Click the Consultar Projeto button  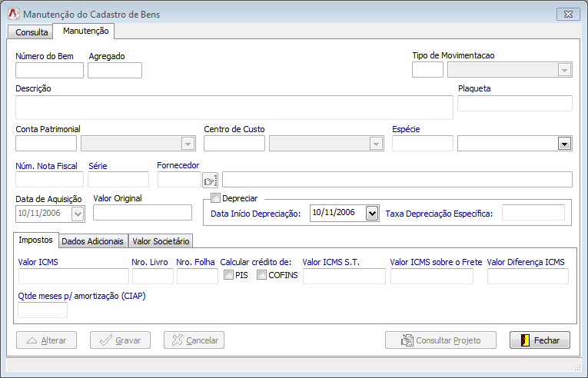(x=438, y=340)
